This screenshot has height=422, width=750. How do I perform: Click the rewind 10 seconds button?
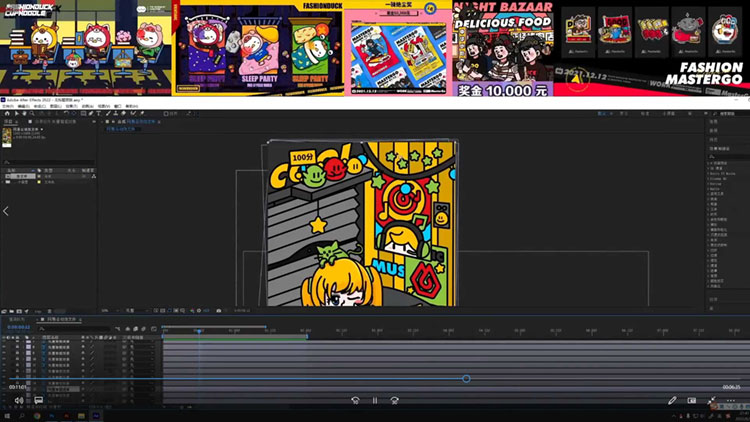[x=355, y=400]
